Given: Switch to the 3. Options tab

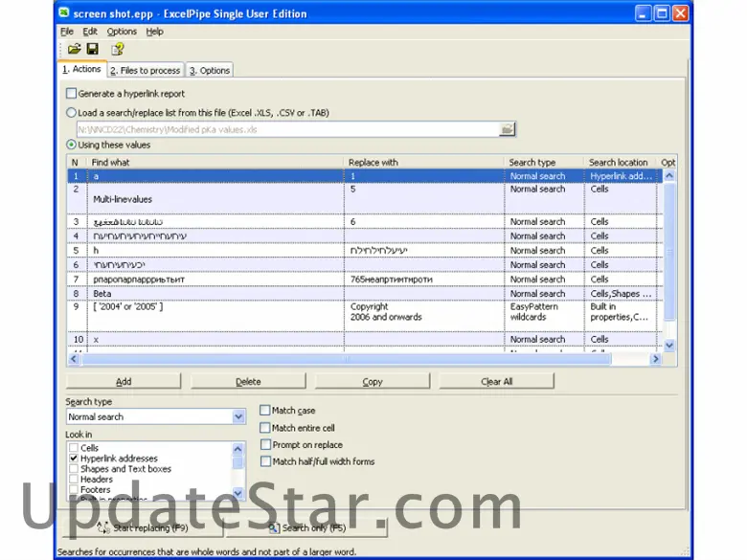Looking at the screenshot, I should (209, 71).
